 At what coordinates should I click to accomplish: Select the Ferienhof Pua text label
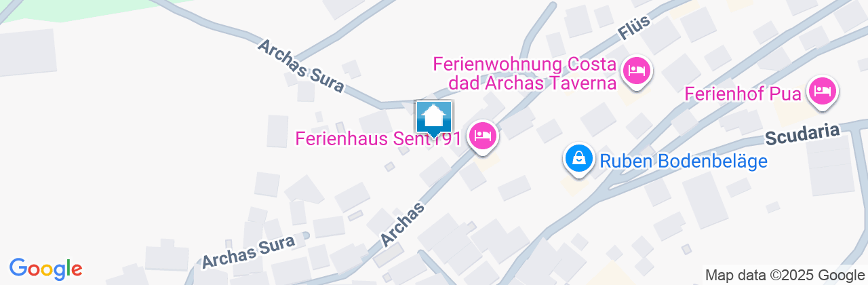pos(744,93)
